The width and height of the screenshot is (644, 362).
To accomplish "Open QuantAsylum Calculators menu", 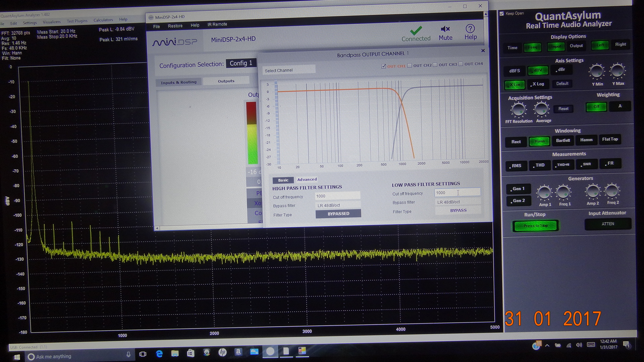I will pyautogui.click(x=103, y=20).
